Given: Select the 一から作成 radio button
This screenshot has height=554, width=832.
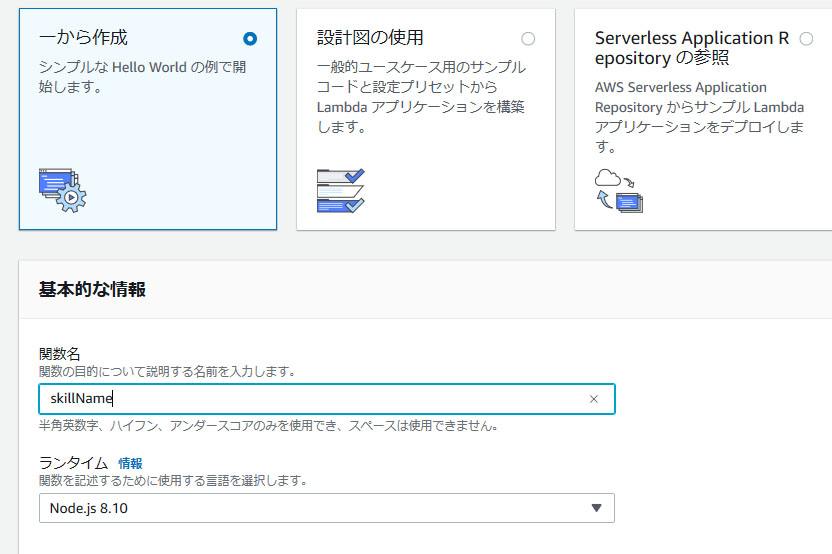Looking at the screenshot, I should [250, 39].
